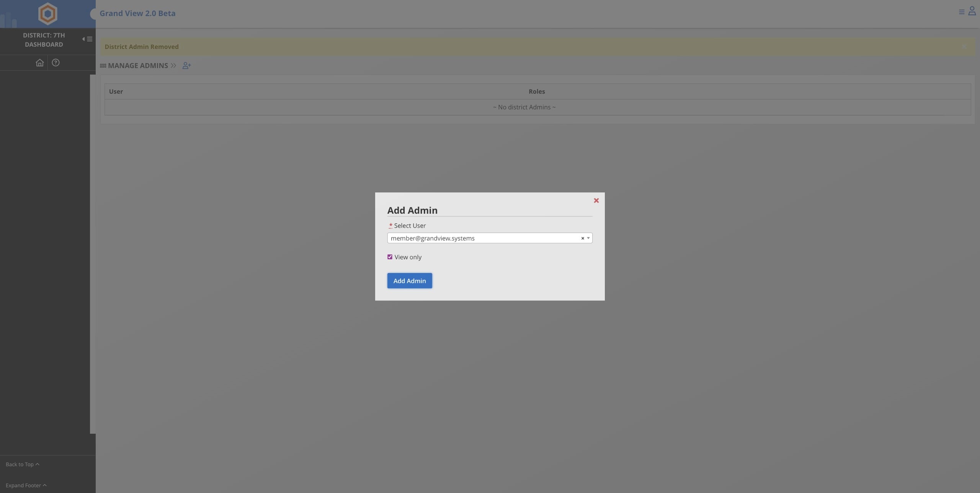Click the blue Add Admin button
Screen dimensions: 980x493
(x=410, y=281)
